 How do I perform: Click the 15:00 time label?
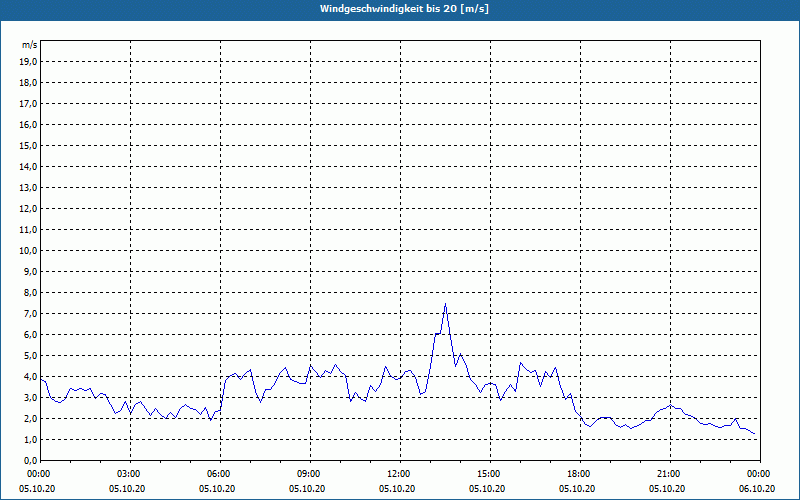coord(489,474)
